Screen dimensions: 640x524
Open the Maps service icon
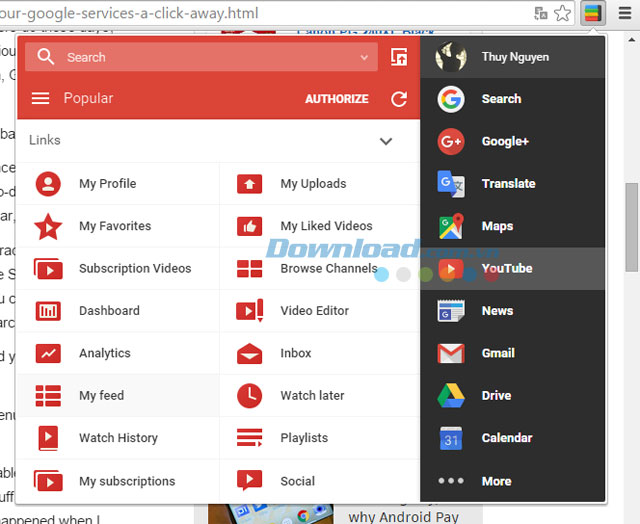click(451, 226)
